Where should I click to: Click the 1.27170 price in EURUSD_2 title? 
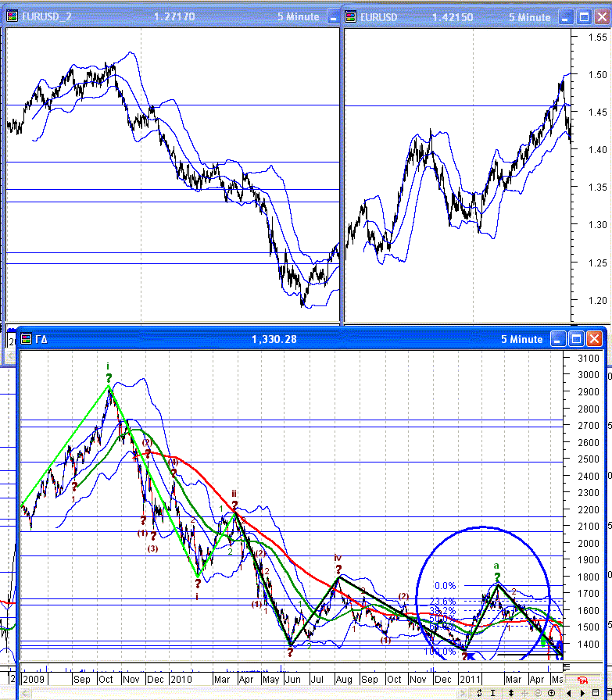point(174,17)
